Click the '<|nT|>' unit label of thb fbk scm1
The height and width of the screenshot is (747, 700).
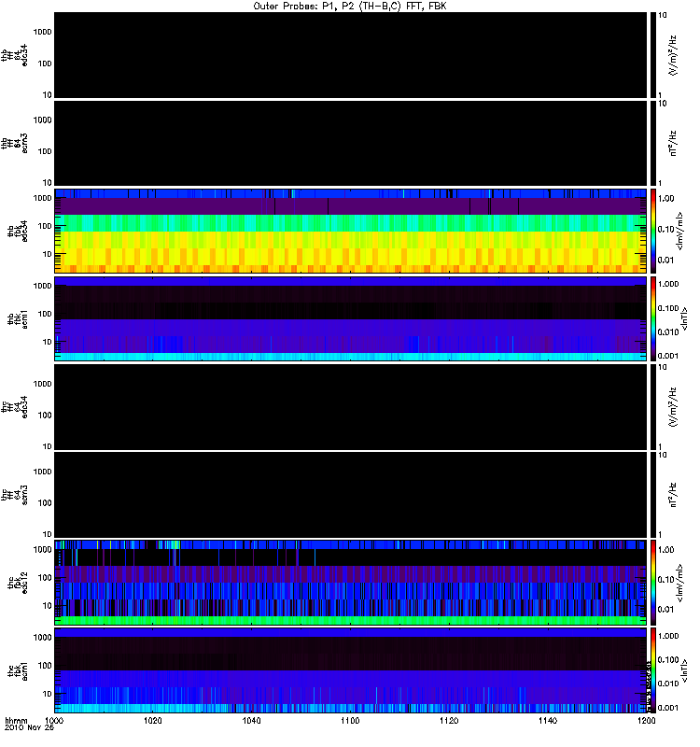685,318
